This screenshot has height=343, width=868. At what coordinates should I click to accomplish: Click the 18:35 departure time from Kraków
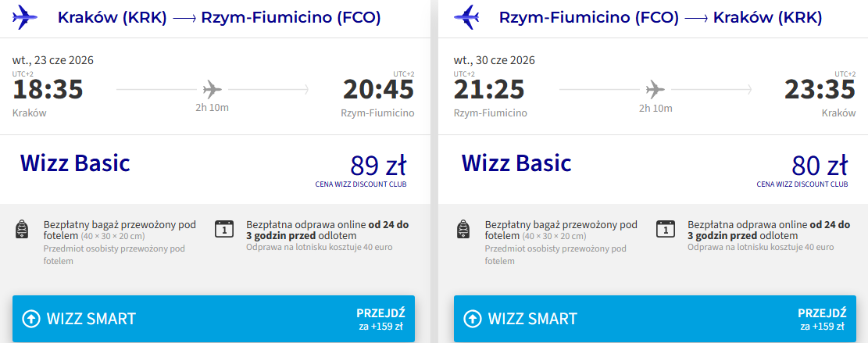click(48, 89)
